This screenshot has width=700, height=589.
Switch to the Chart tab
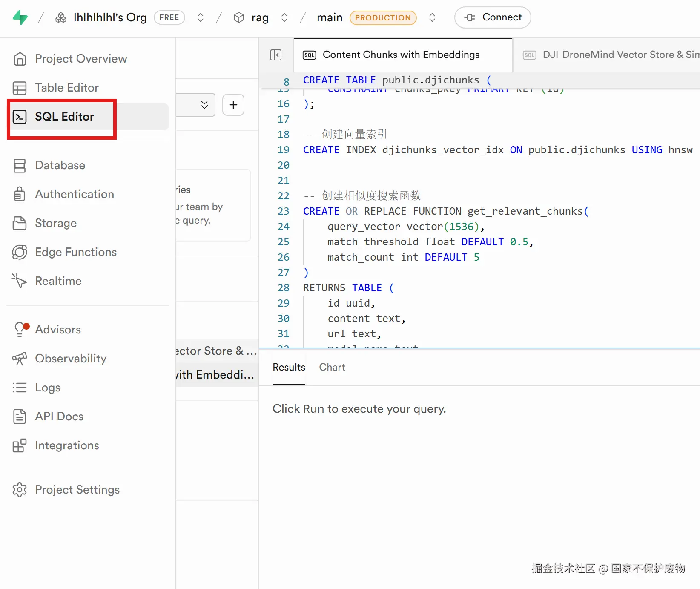pyautogui.click(x=332, y=367)
